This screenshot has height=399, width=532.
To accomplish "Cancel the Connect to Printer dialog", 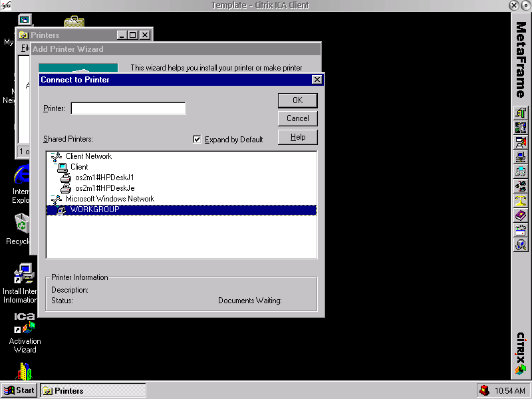I will (297, 118).
